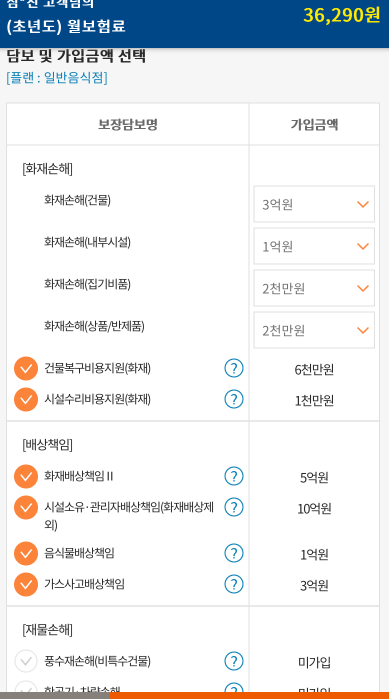Click the 플랜 : 일반음식점 link
Image resolution: width=389 pixels, height=699 pixels.
tap(57, 78)
